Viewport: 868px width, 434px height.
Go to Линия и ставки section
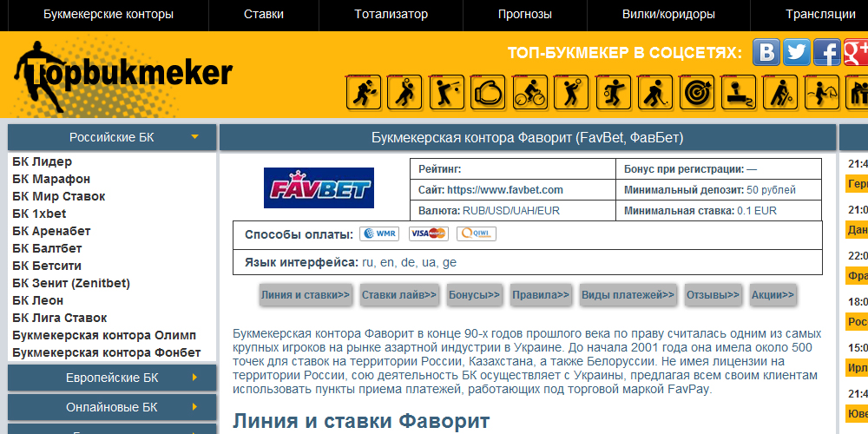pyautogui.click(x=306, y=295)
